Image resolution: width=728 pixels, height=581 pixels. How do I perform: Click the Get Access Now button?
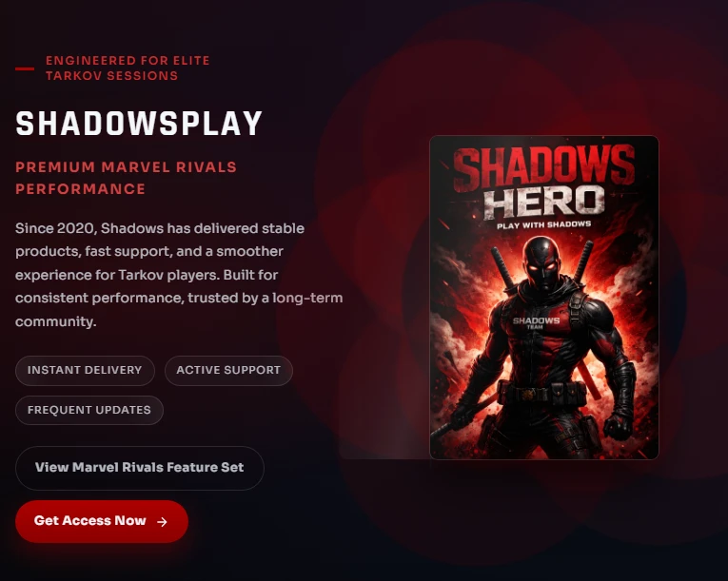click(x=102, y=521)
